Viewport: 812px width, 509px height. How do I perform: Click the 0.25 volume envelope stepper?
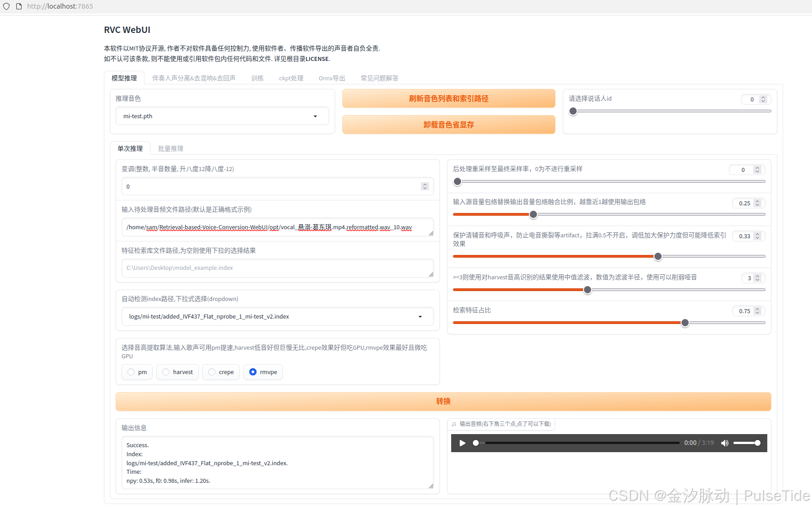click(x=757, y=203)
